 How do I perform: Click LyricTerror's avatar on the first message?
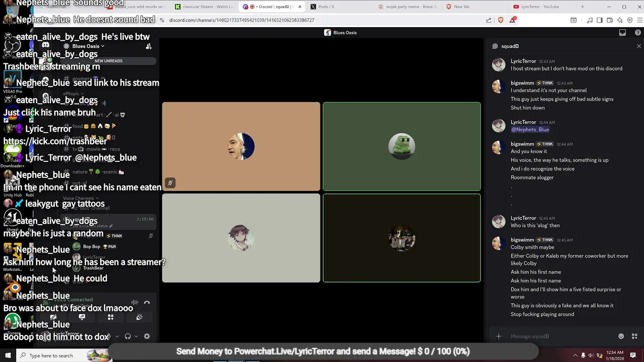pos(499,65)
